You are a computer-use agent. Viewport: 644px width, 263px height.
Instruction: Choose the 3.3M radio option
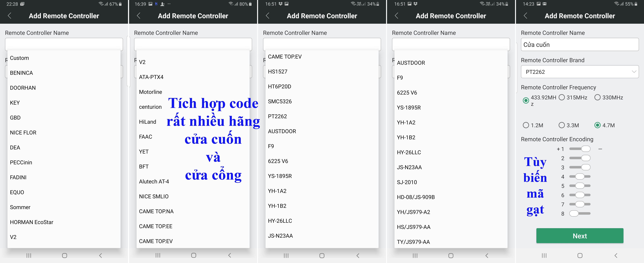pos(562,125)
